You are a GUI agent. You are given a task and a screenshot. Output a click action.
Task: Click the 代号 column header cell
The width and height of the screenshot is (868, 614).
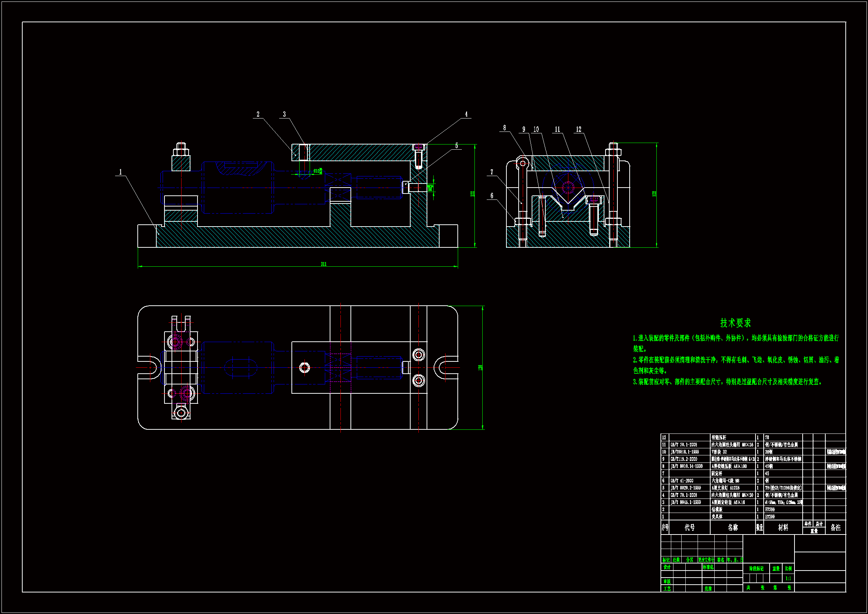pyautogui.click(x=689, y=527)
